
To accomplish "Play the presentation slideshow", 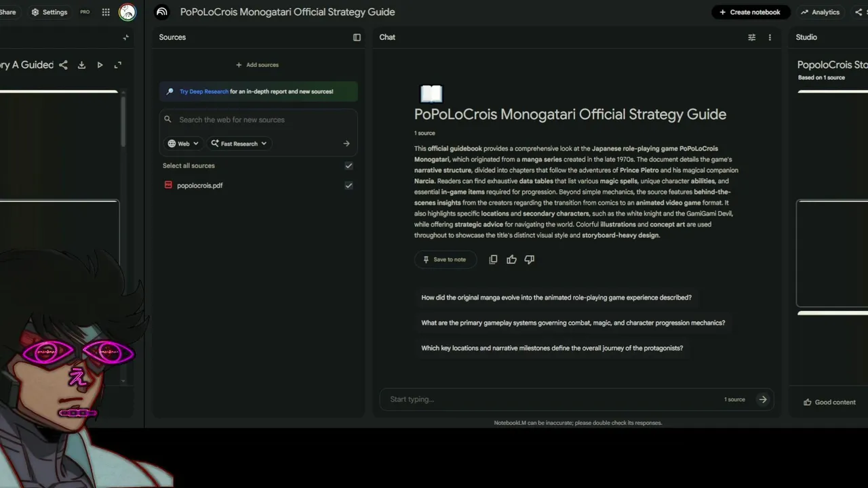I will point(100,65).
